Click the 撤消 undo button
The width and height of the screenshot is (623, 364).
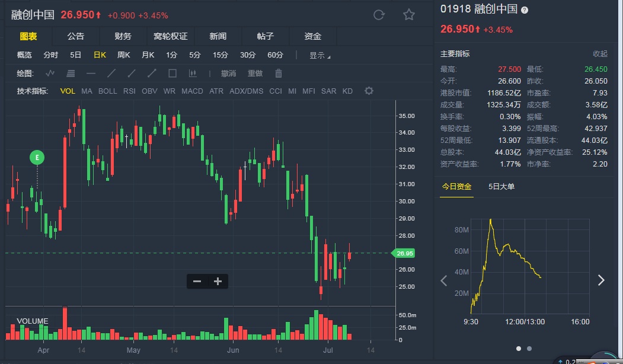pos(228,74)
